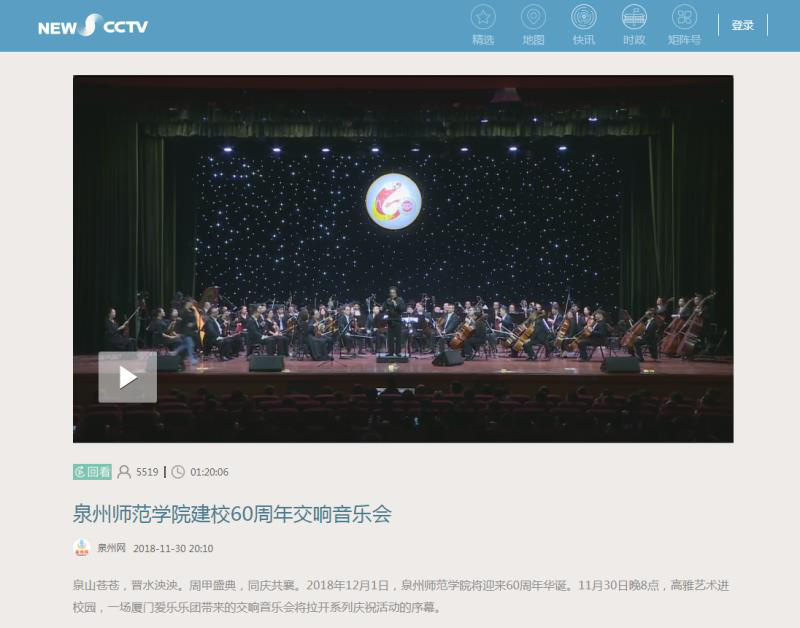Click the 01:20:06 duration text
The height and width of the screenshot is (628, 800).
click(209, 472)
